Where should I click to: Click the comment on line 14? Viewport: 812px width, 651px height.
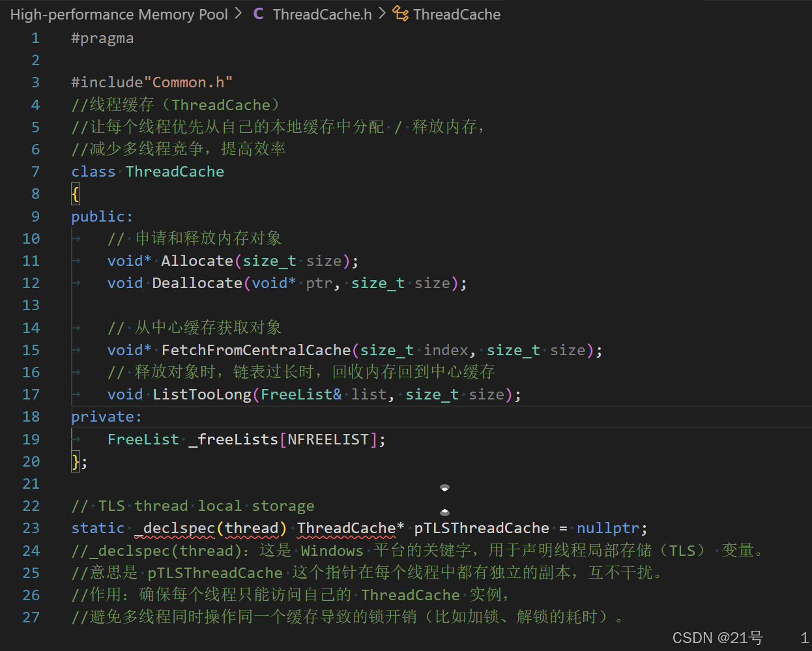(x=194, y=328)
